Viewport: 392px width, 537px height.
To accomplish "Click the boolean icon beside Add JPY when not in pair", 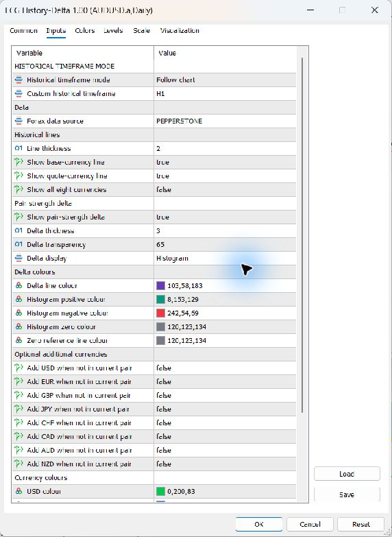I will (x=19, y=409).
